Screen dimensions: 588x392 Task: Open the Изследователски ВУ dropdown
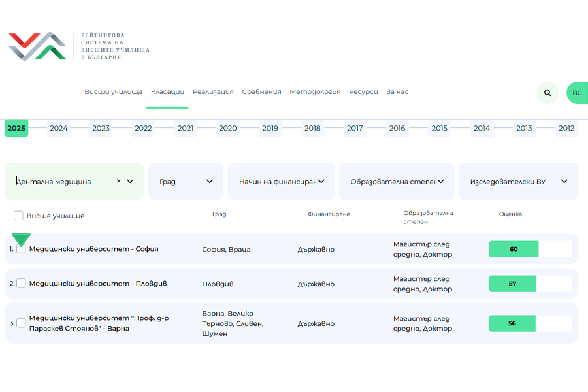click(x=518, y=182)
